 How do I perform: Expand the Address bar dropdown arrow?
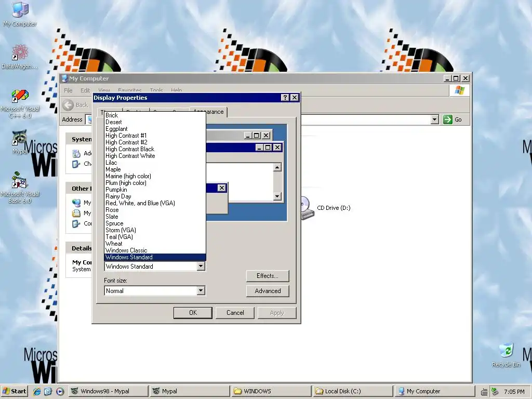pos(435,119)
